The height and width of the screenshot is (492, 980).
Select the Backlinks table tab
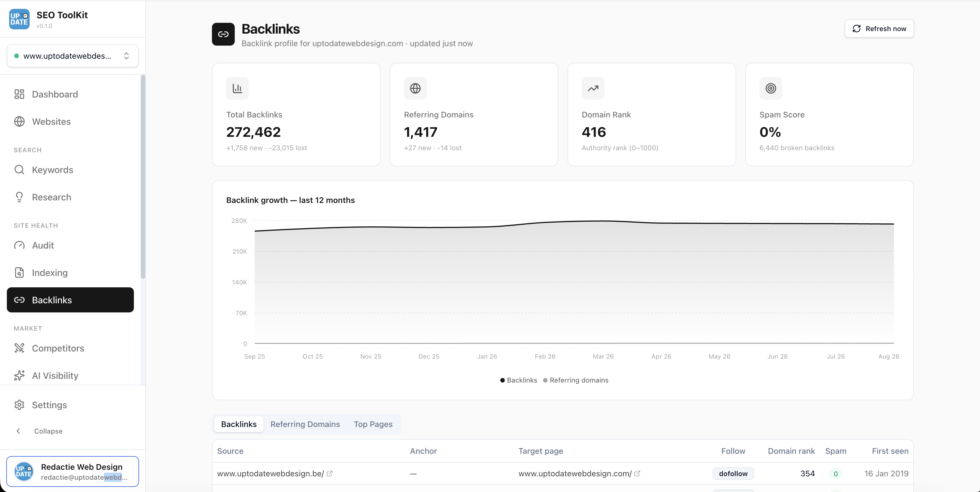coord(239,424)
